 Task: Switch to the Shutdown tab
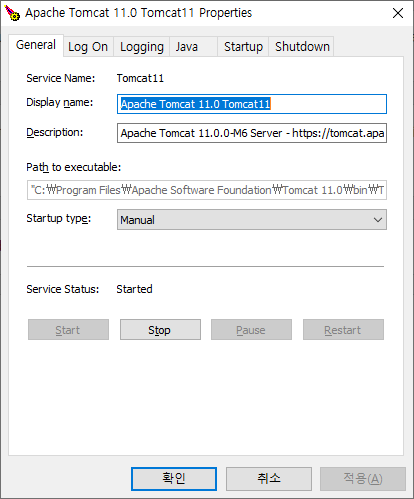[x=302, y=47]
